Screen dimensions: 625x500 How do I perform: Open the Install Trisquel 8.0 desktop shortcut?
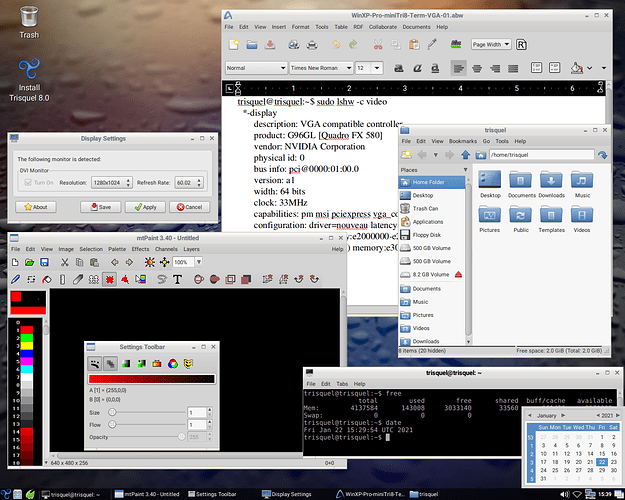click(x=29, y=80)
